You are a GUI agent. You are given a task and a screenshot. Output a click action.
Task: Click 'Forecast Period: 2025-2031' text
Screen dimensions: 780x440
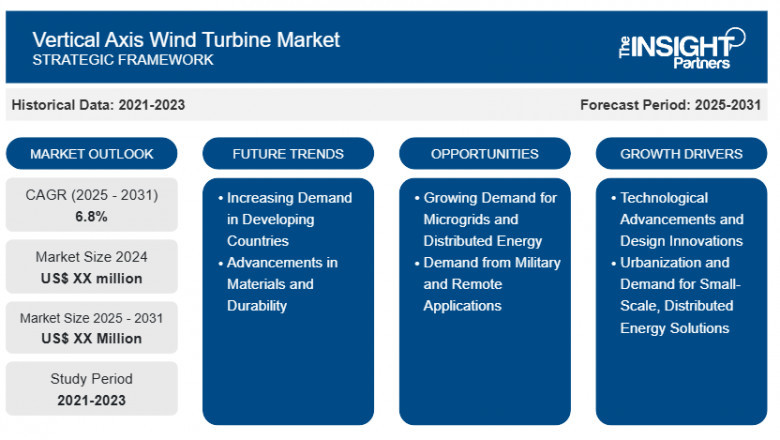point(671,105)
